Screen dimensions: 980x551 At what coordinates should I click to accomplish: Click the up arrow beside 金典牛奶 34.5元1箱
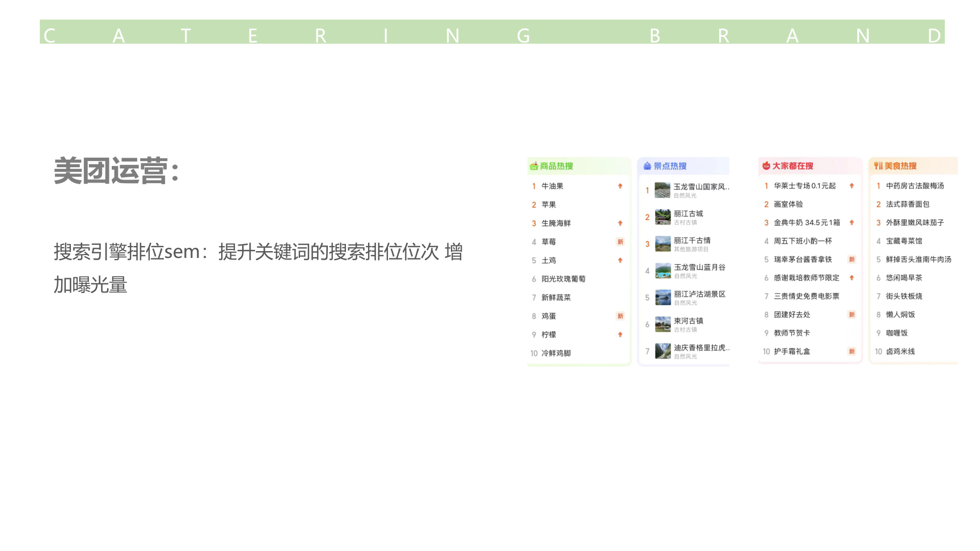tap(852, 222)
